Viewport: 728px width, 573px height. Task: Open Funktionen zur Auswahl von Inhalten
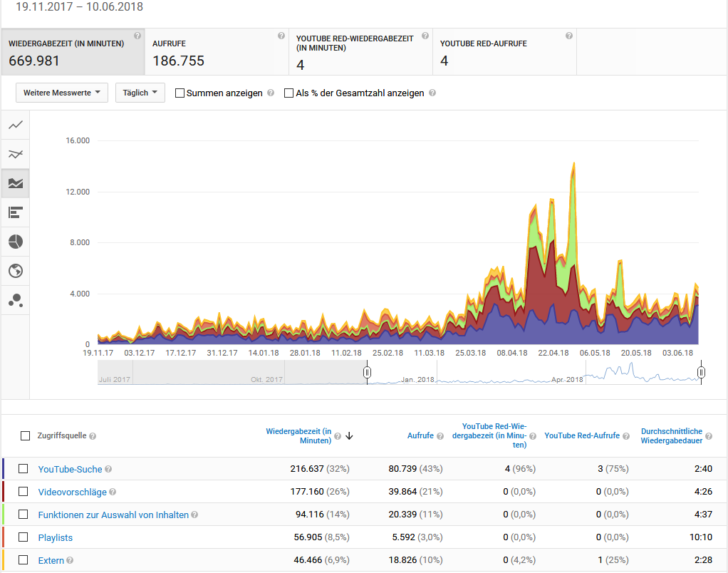113,515
